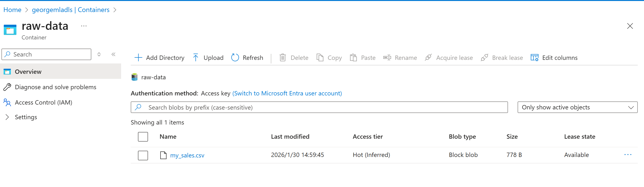This screenshot has height=187, width=644.
Task: Click the Refresh circular arrow icon
Action: pos(235,58)
